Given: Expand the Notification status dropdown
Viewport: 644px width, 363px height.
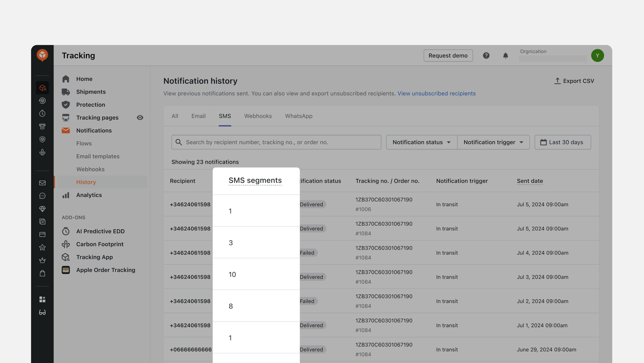Looking at the screenshot, I should tap(422, 142).
